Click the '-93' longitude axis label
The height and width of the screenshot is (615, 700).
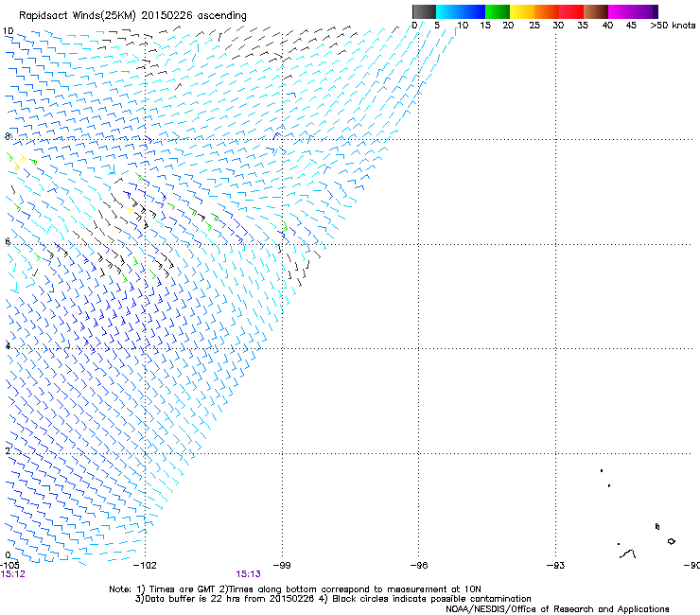point(556,566)
